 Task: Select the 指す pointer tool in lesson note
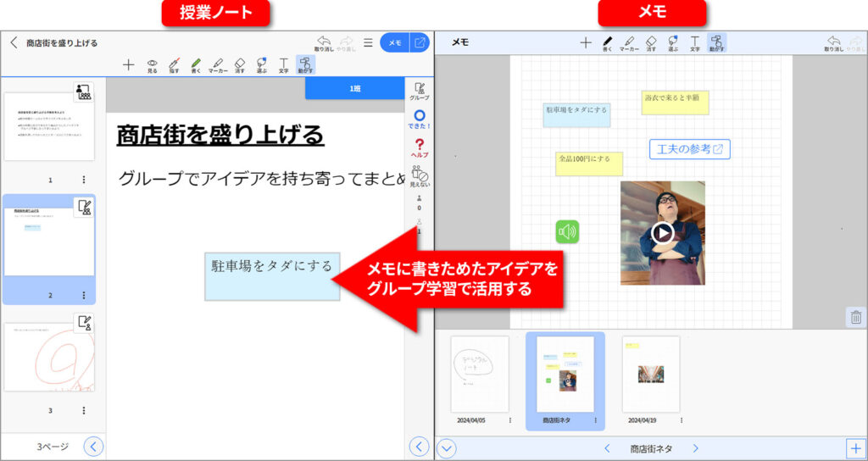coord(174,64)
